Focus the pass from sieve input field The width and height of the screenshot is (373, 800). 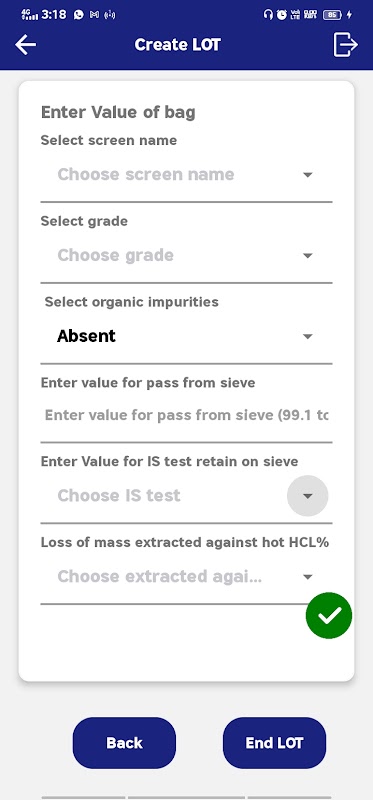coord(186,416)
